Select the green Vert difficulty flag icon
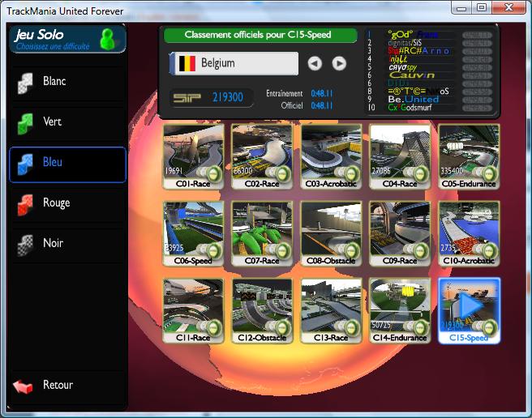 [x=26, y=122]
